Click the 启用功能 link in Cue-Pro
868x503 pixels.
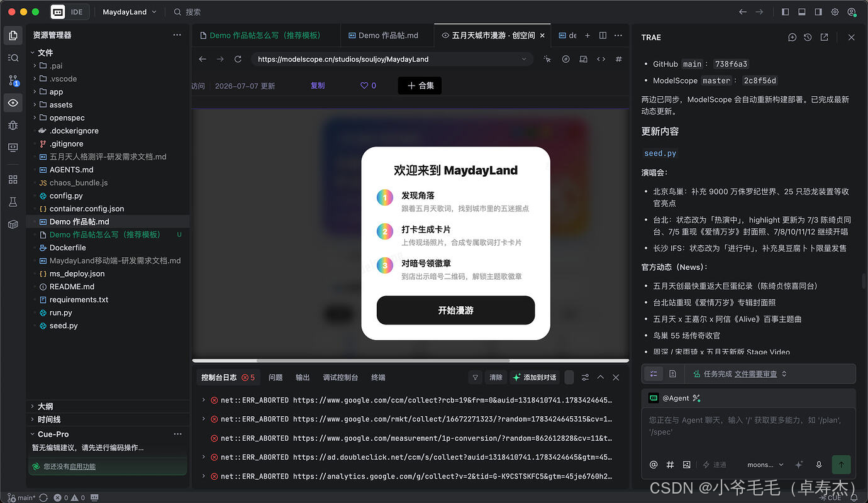pos(82,467)
